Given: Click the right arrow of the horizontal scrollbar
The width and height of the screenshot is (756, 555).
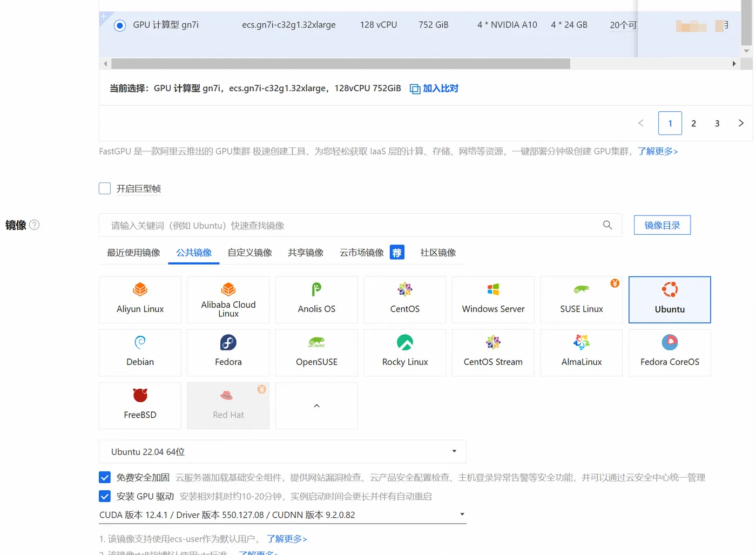Looking at the screenshot, I should click(734, 64).
